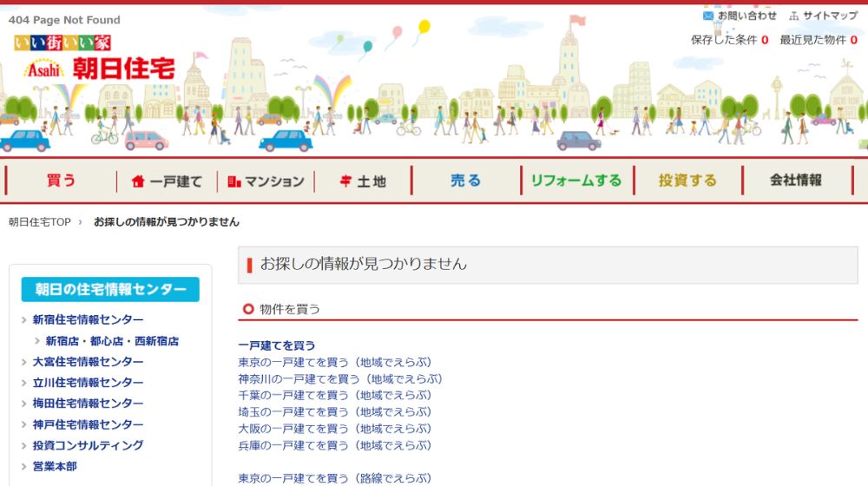The width and height of the screenshot is (868, 486).
Task: Expand 新宿住宅情報センター in the sidebar
Action: pyautogui.click(x=88, y=320)
